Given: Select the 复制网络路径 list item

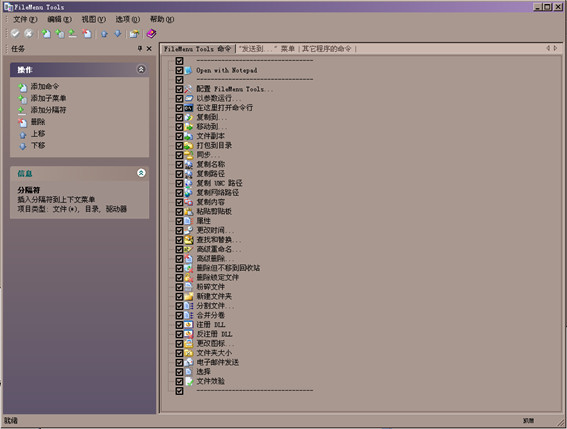Looking at the screenshot, I should coord(217,192).
